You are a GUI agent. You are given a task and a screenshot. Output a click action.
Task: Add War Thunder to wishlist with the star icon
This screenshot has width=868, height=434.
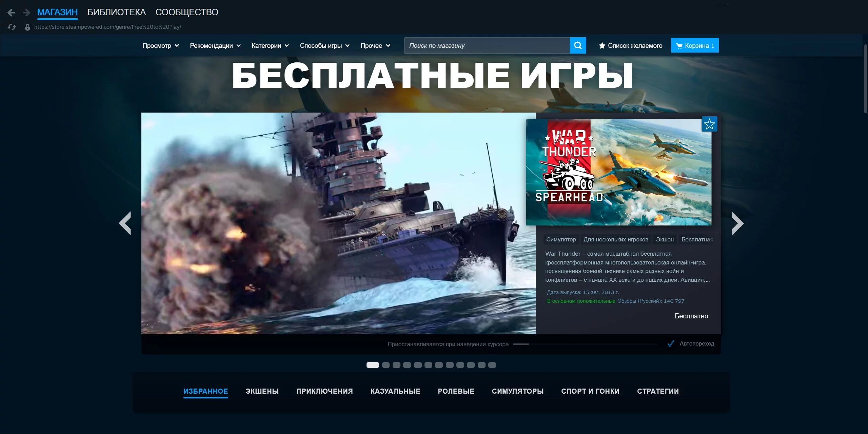click(x=709, y=124)
